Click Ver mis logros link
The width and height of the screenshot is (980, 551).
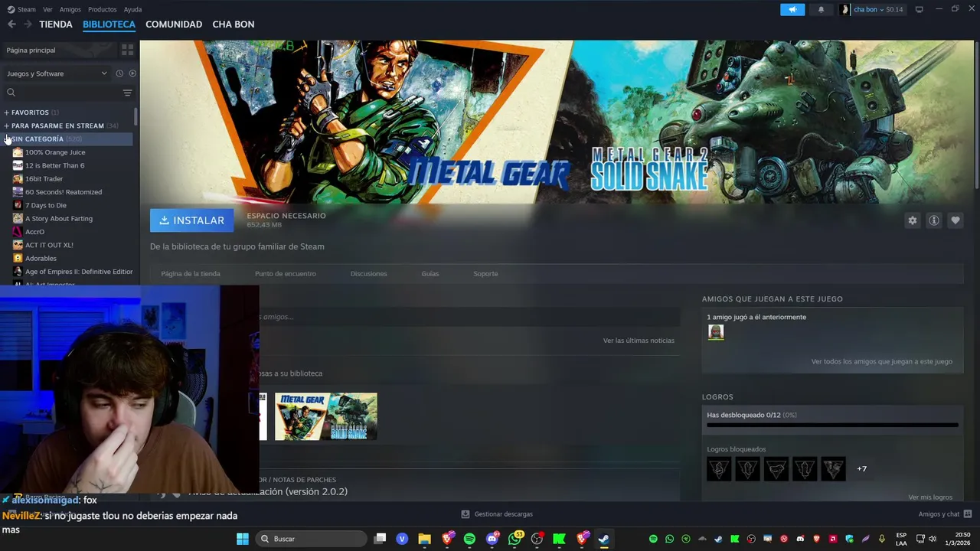click(x=930, y=497)
